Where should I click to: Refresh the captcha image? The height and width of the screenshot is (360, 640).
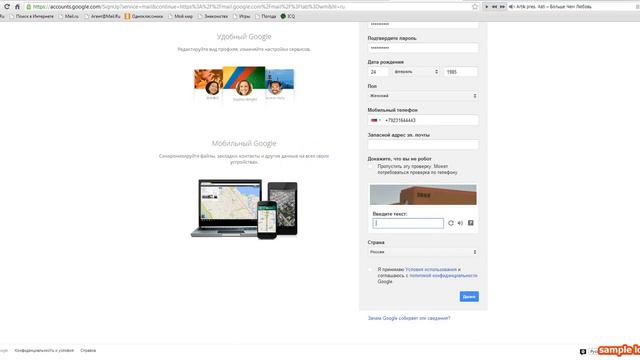[x=451, y=223]
